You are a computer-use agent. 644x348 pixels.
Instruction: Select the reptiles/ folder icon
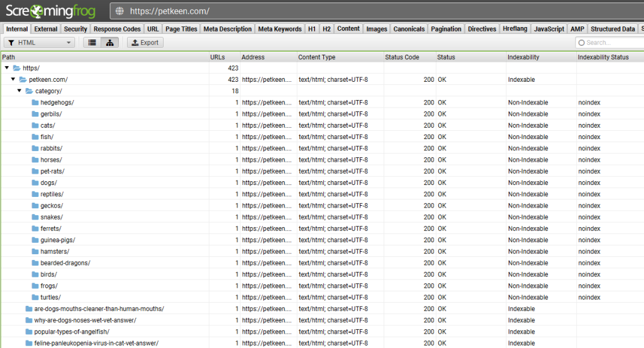point(35,194)
